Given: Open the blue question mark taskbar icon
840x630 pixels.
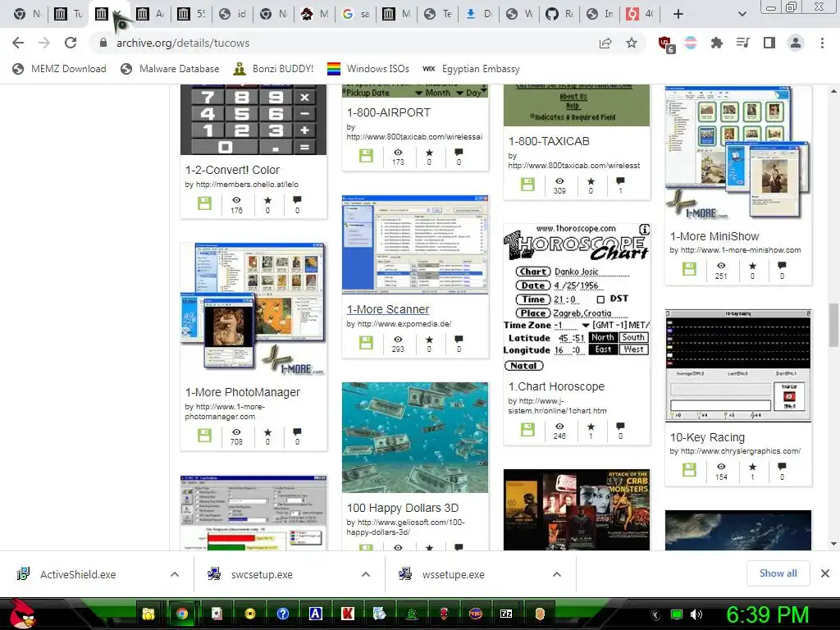Looking at the screenshot, I should pyautogui.click(x=283, y=614).
